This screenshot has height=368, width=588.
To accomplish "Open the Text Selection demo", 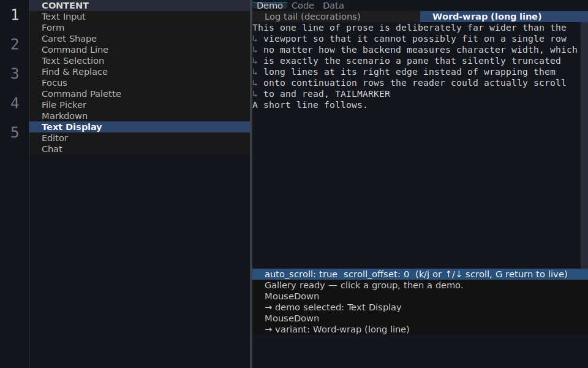I will [x=140, y=61].
